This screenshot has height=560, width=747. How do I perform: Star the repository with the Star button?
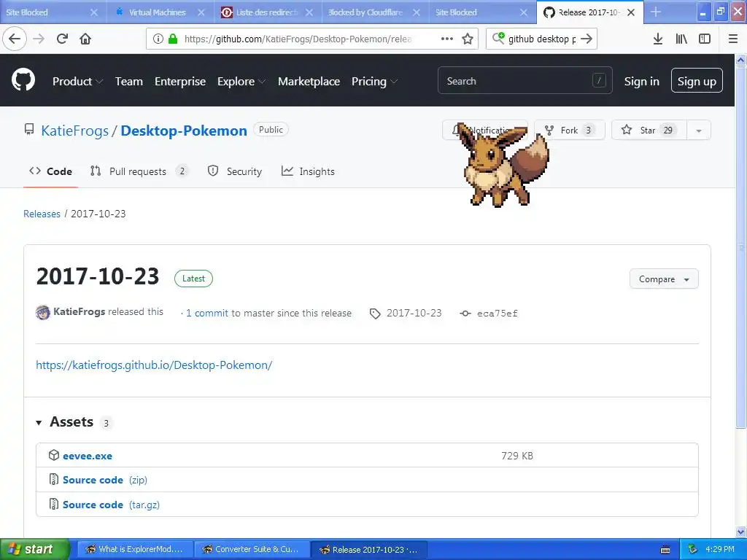pos(649,130)
